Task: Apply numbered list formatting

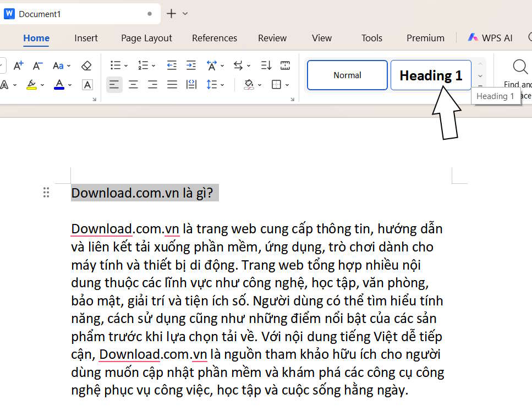Action: pos(143,65)
